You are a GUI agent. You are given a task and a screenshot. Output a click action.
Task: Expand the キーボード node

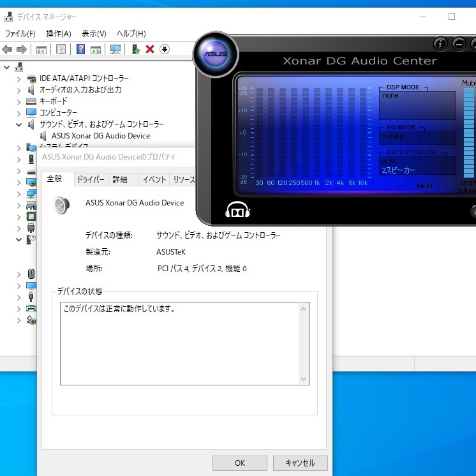[19, 102]
